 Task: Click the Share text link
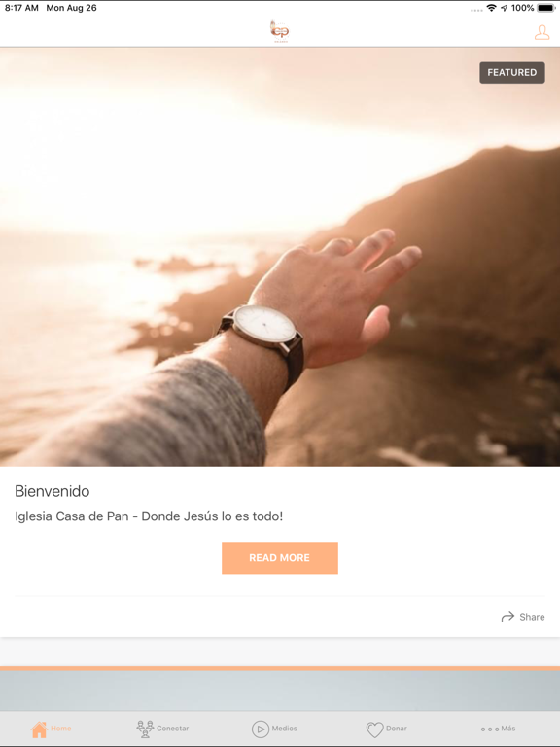click(532, 617)
